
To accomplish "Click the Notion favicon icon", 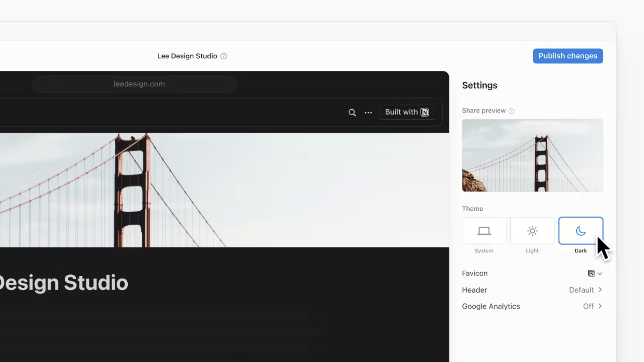I will [591, 273].
